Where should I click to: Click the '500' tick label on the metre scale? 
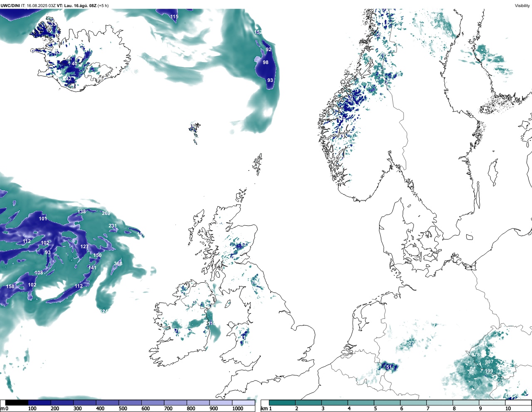point(123,409)
